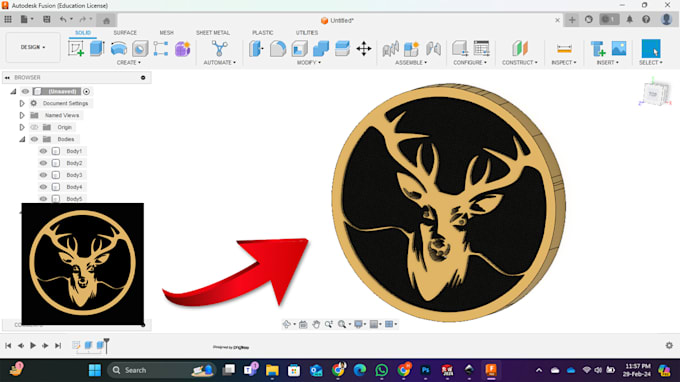
Task: Hide Body1 with its eye icon
Action: point(43,151)
